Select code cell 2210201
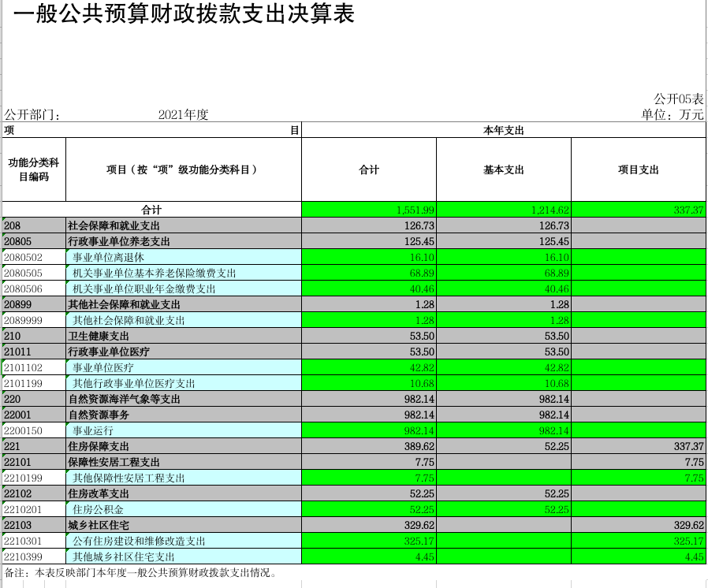 [34, 509]
